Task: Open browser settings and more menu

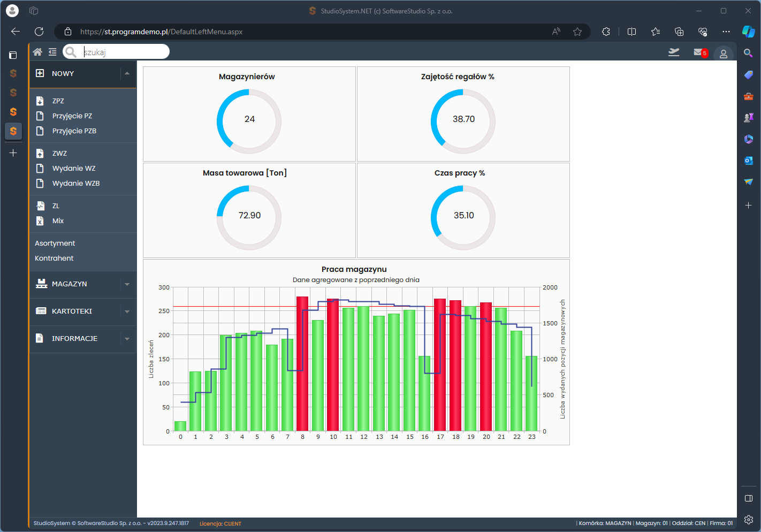Action: [726, 32]
